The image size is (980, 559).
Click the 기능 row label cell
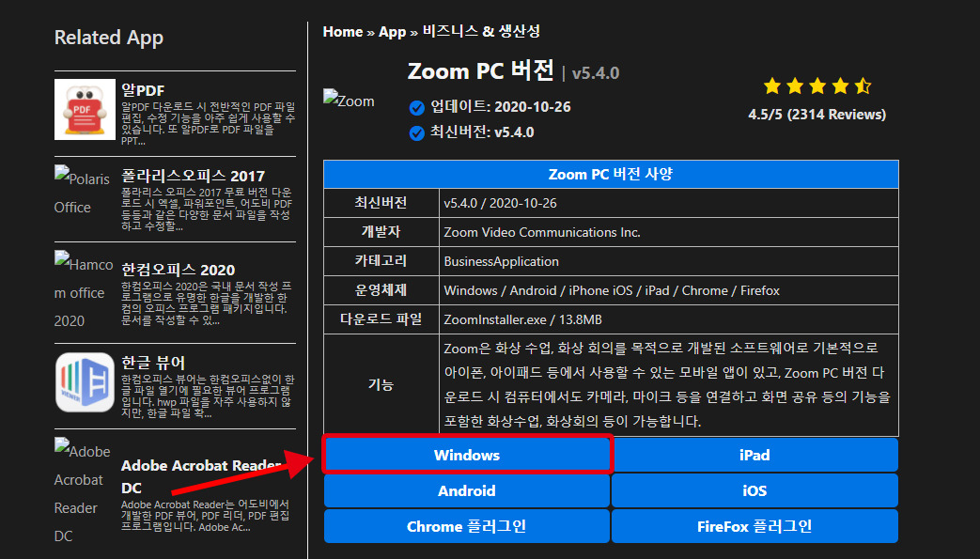[381, 384]
